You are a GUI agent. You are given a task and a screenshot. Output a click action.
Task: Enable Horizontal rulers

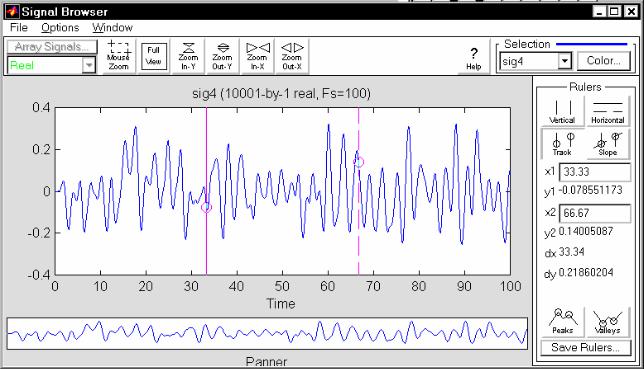pos(607,110)
